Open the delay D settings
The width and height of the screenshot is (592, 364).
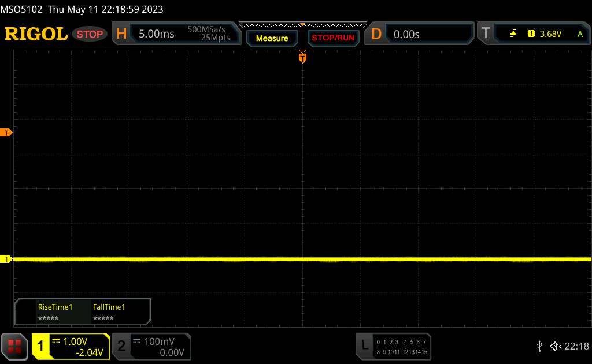coord(376,34)
